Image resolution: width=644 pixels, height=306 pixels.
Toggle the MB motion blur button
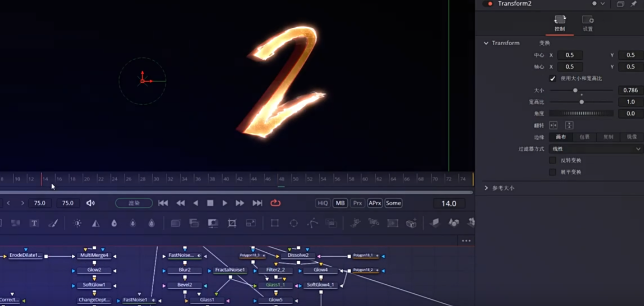[x=340, y=203]
